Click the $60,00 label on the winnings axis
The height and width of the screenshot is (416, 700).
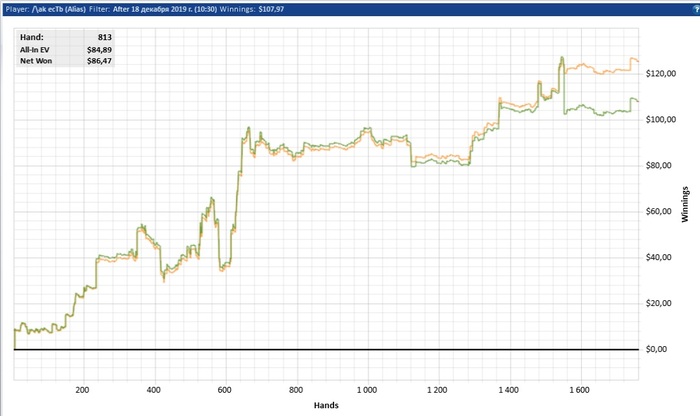pos(658,212)
